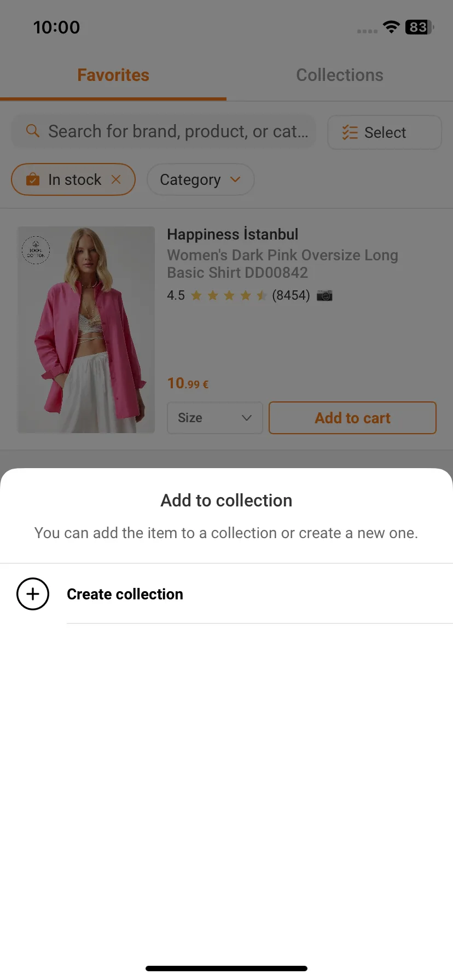Open the pink oversize shirt thumbnail
453x980 pixels.
[x=86, y=330]
